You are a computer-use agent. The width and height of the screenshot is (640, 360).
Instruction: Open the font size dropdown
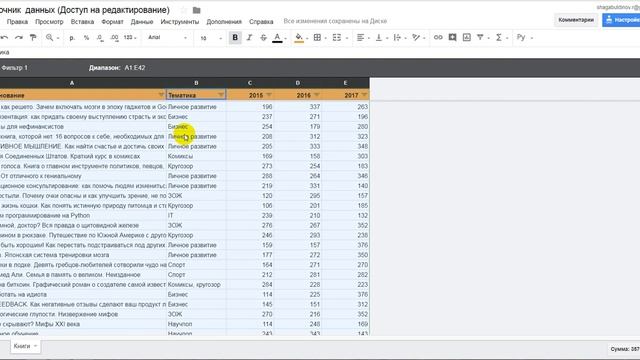211,38
